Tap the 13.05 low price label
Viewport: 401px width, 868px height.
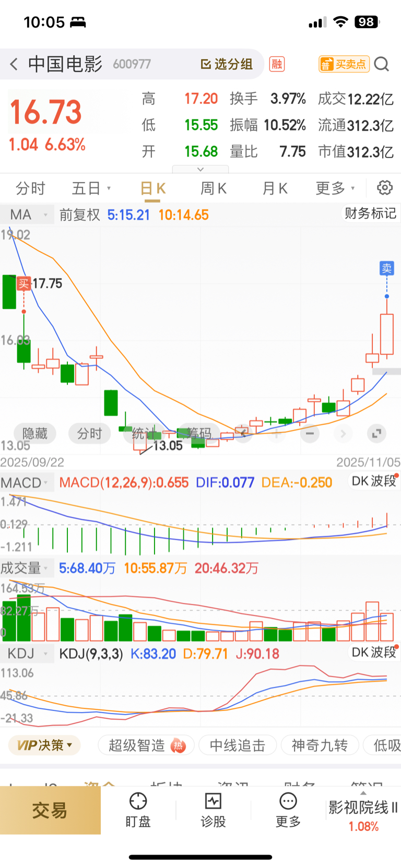pyautogui.click(x=168, y=446)
